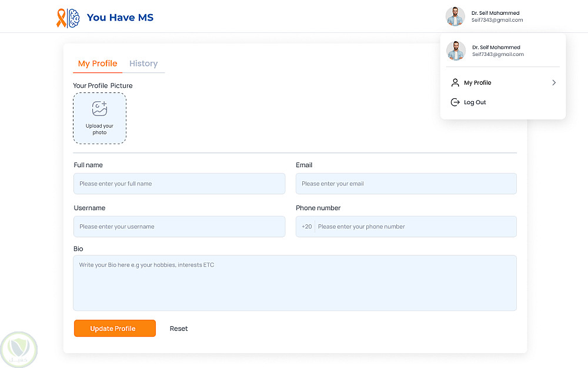The width and height of the screenshot is (588, 368).
Task: Click the image upload icon
Action: tap(99, 109)
